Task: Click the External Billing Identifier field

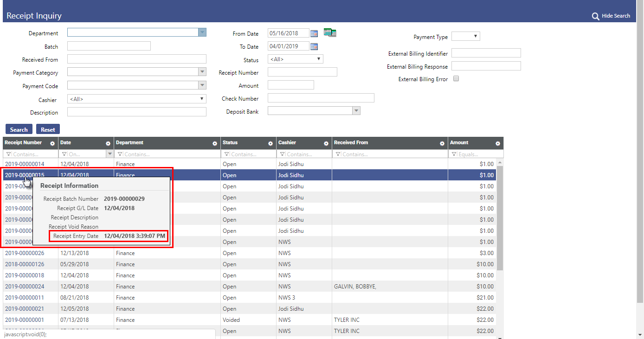Action: [486, 53]
